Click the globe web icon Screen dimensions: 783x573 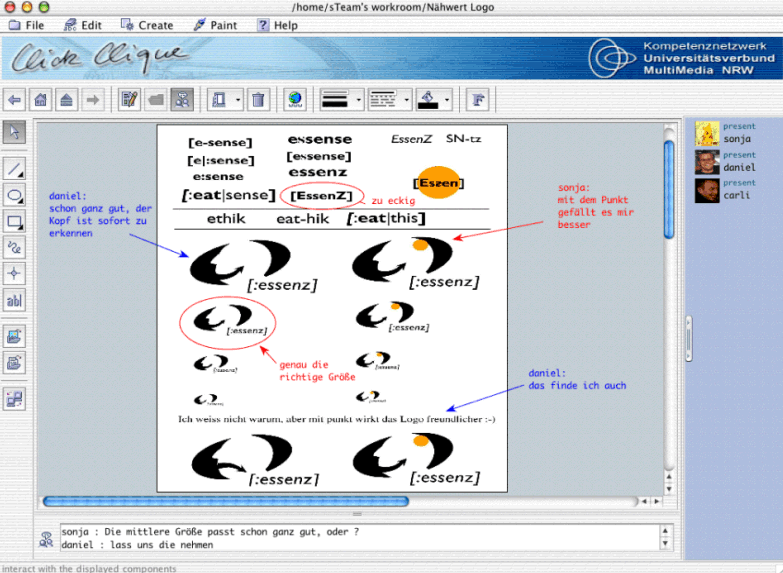pos(295,100)
